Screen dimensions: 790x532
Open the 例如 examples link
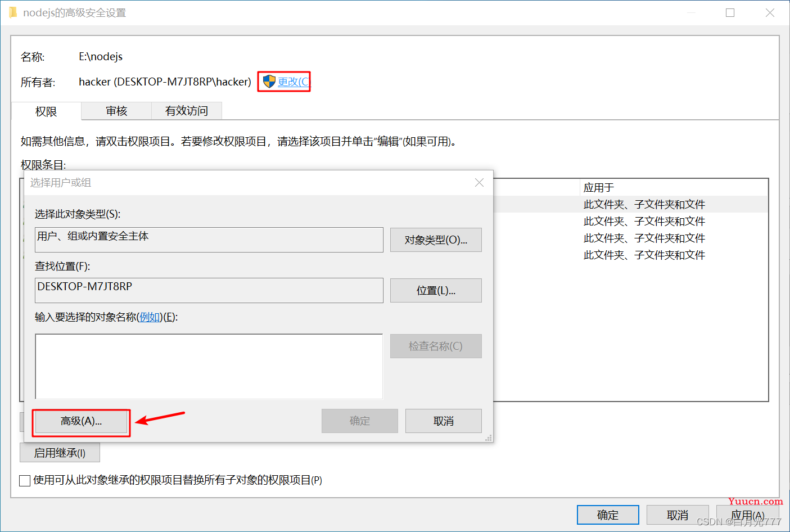150,317
